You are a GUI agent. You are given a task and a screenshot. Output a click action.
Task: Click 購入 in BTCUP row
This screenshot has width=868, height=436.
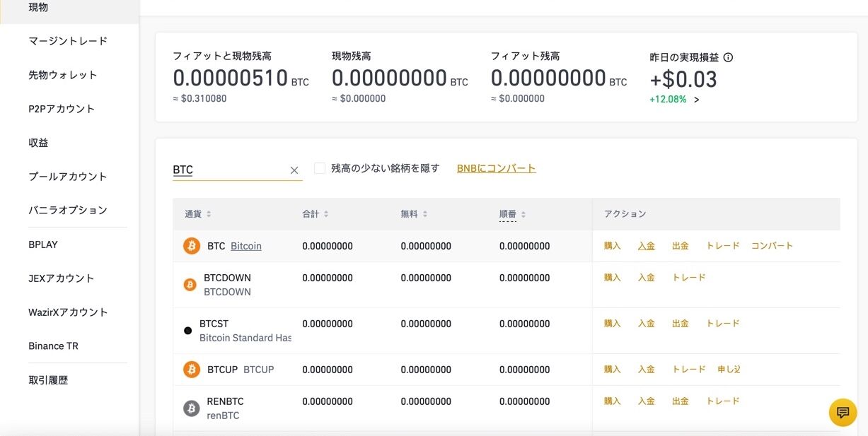pyautogui.click(x=613, y=370)
